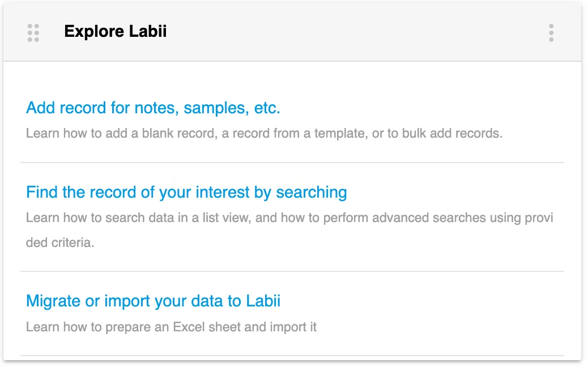
Task: Click the "Explore Labii" widget title
Action: 116,32
